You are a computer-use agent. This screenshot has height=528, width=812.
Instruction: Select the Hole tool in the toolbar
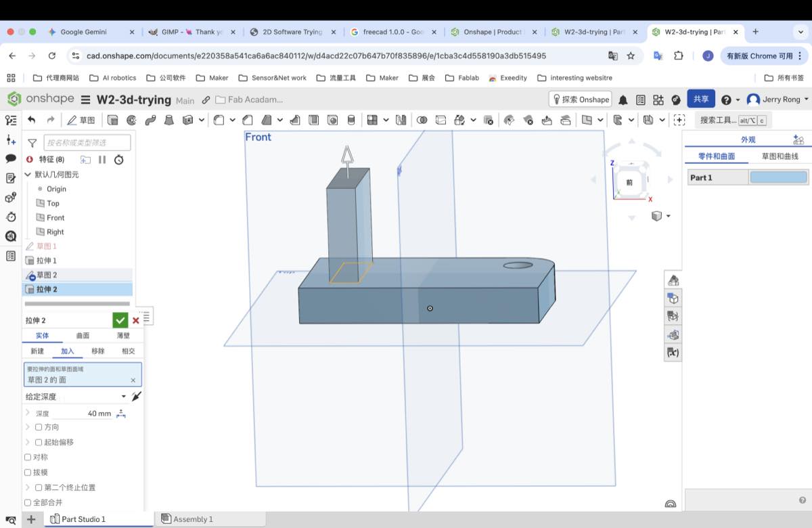click(x=332, y=120)
